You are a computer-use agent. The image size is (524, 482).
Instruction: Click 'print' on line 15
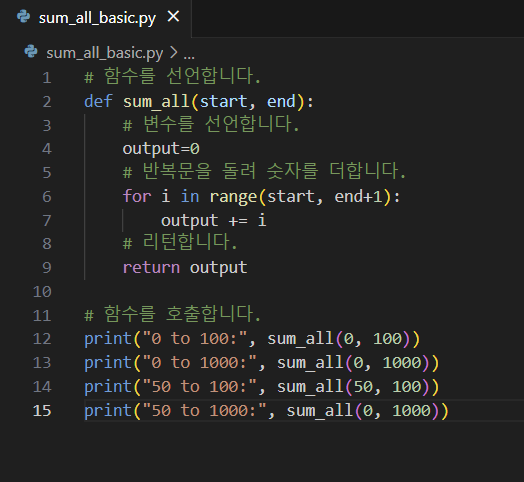pos(108,411)
